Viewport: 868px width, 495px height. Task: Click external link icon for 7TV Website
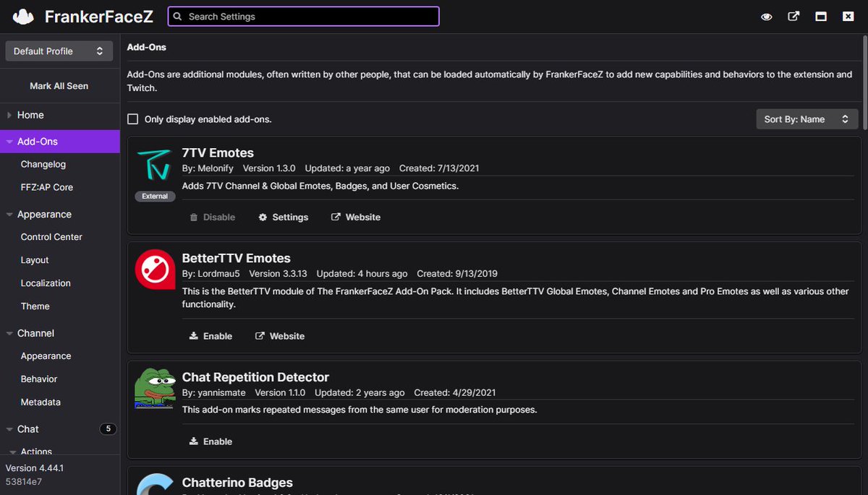[336, 217]
